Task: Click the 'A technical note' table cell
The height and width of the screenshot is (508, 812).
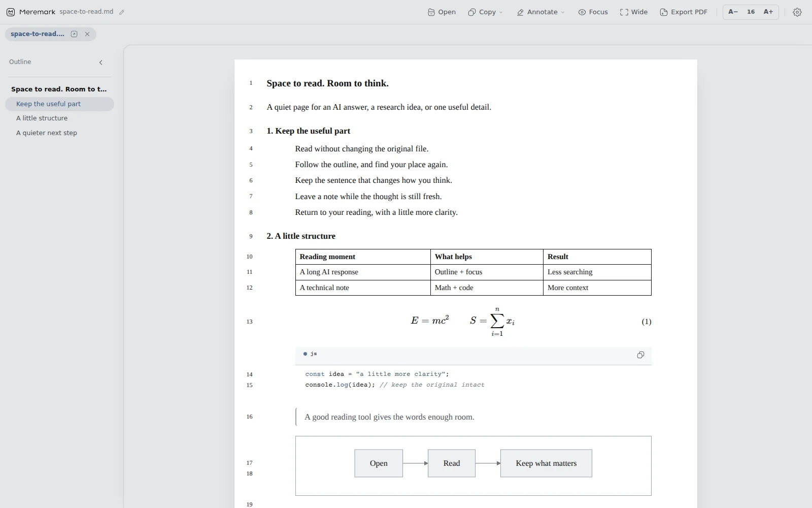Action: point(363,288)
